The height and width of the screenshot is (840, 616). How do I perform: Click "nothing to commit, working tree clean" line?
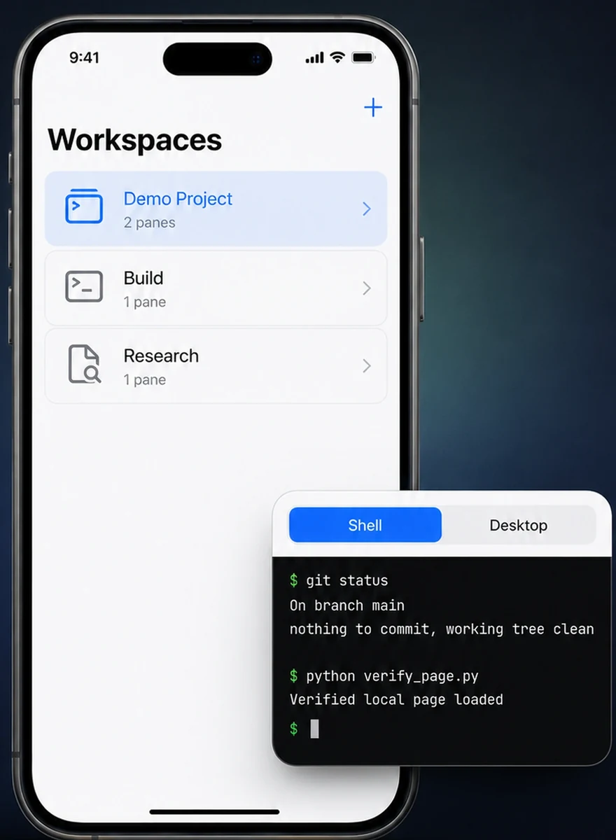tap(442, 629)
